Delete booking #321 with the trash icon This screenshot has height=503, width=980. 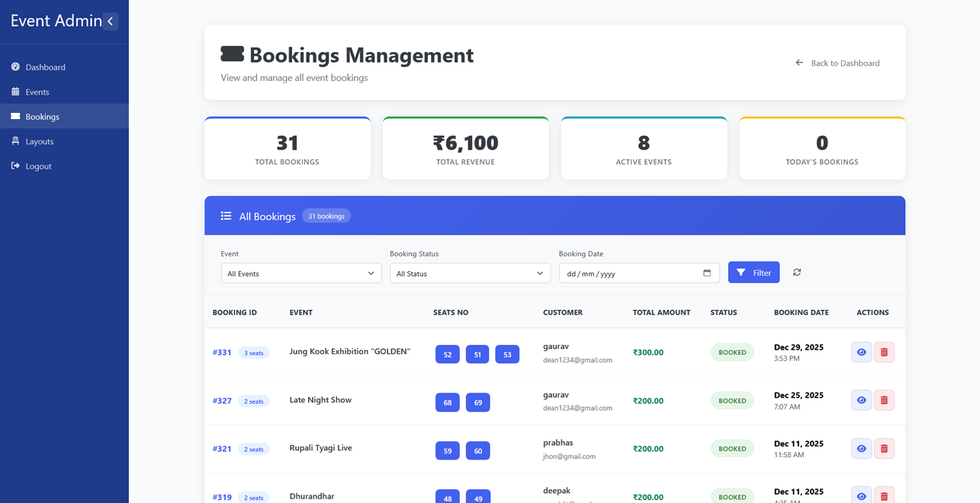pyautogui.click(x=884, y=448)
